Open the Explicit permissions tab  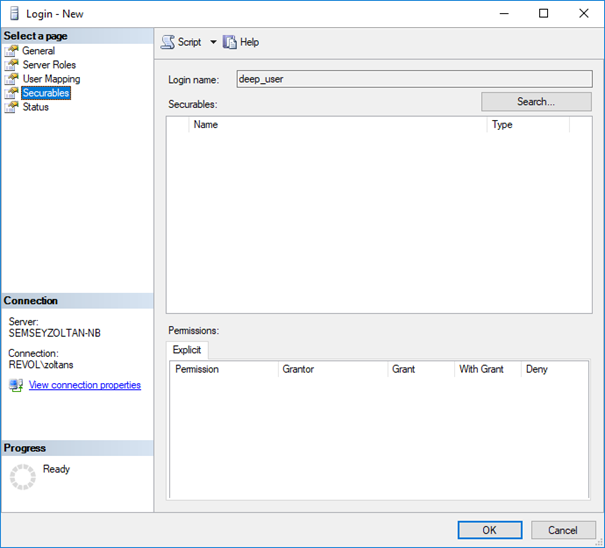click(187, 350)
